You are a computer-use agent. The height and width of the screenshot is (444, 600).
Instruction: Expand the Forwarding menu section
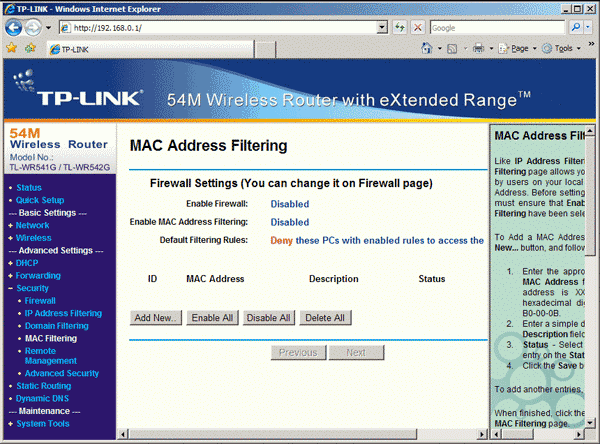click(38, 276)
